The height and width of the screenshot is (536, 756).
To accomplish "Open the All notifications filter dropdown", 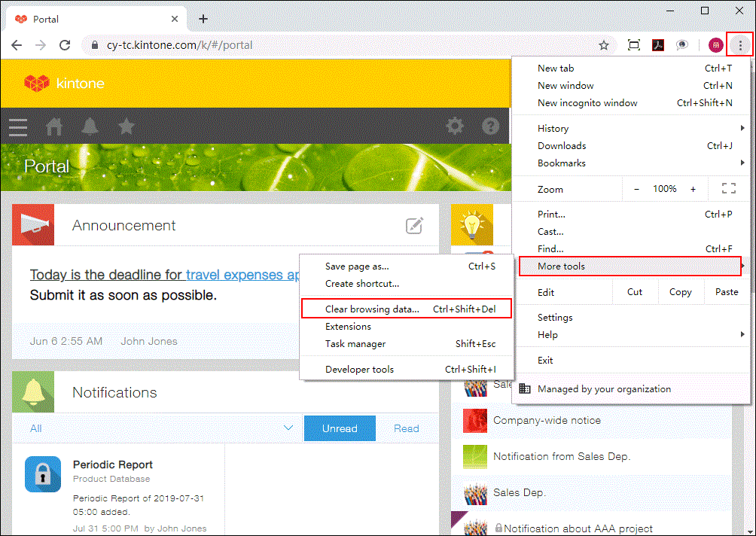I will click(x=151, y=428).
